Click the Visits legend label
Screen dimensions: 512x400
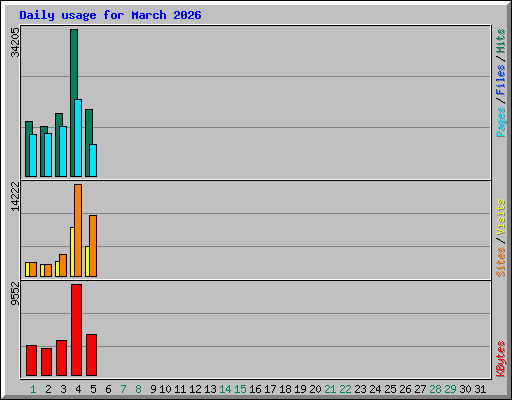pyautogui.click(x=501, y=217)
